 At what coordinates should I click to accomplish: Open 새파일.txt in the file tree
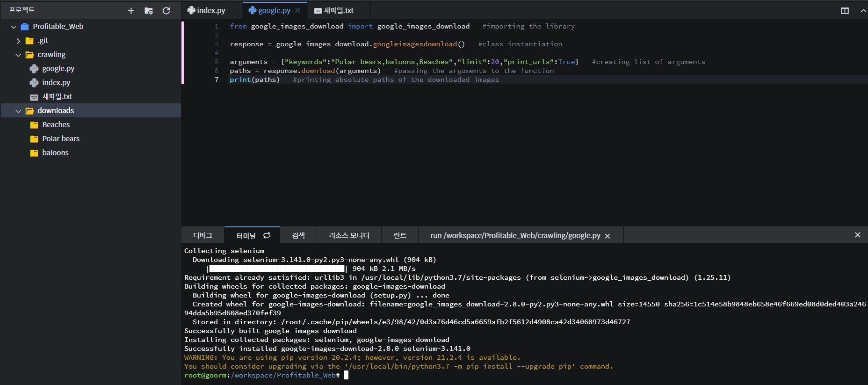point(57,97)
